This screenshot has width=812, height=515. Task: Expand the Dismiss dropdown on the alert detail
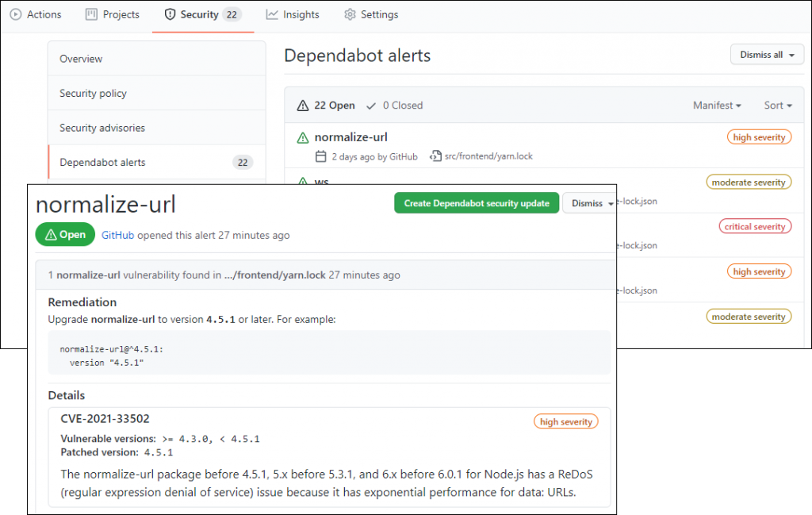click(589, 202)
